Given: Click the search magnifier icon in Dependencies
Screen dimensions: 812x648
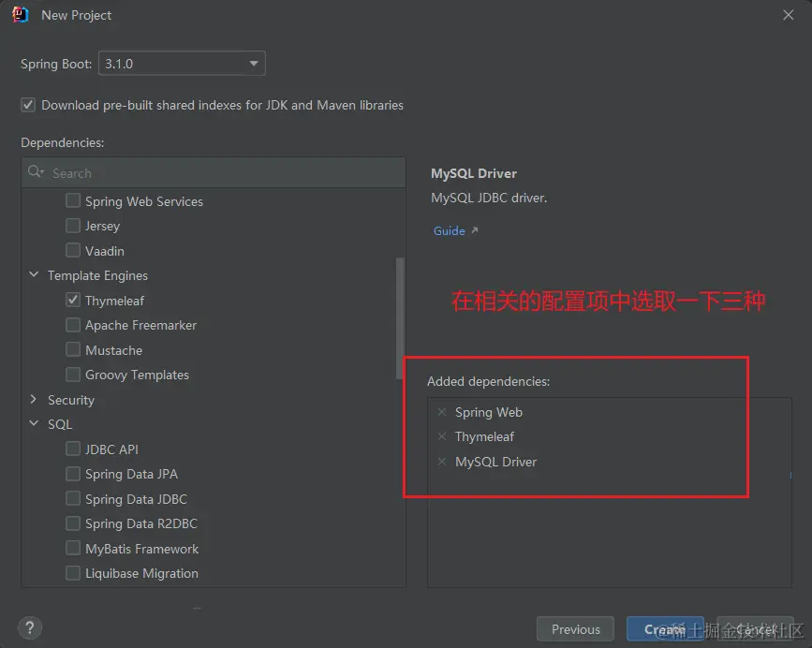Looking at the screenshot, I should pyautogui.click(x=36, y=172).
